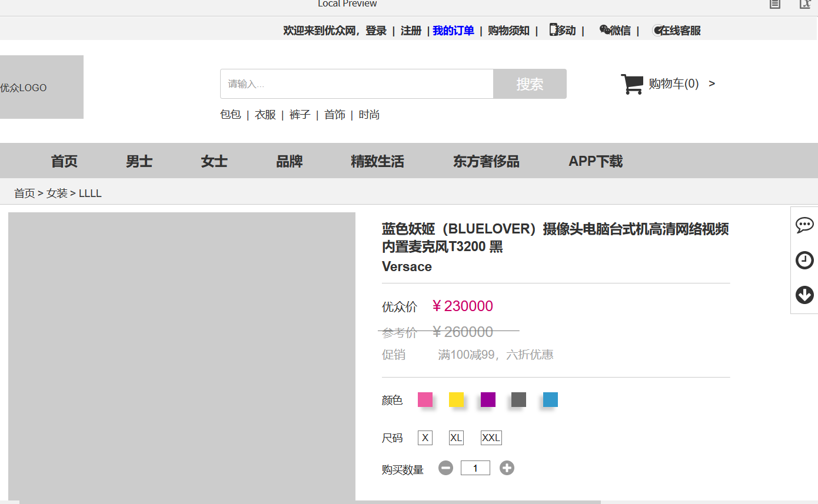This screenshot has width=818, height=504.
Task: Select the 首饰 quick category link
Action: (335, 115)
